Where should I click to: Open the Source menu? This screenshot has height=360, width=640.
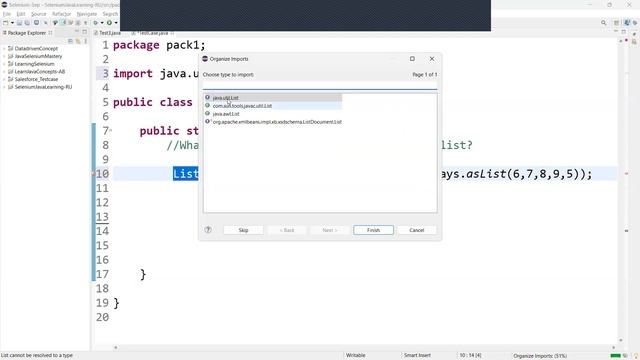point(39,14)
